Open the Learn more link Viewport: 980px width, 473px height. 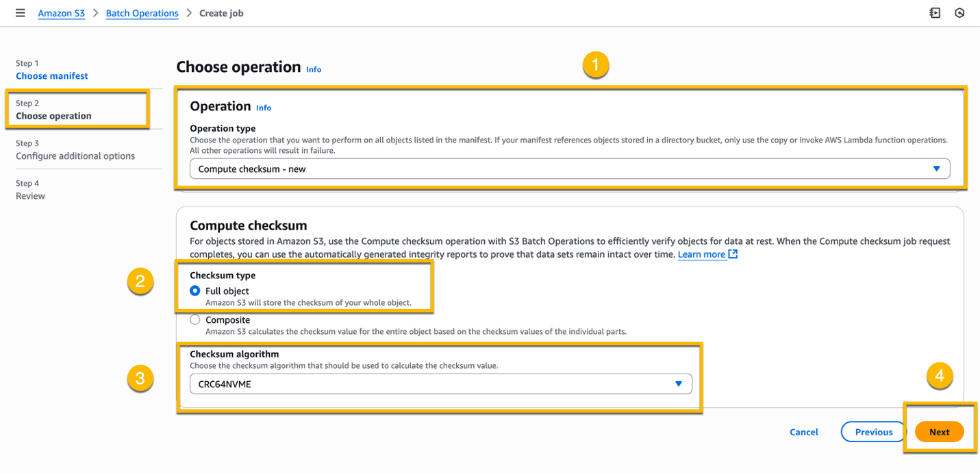701,254
